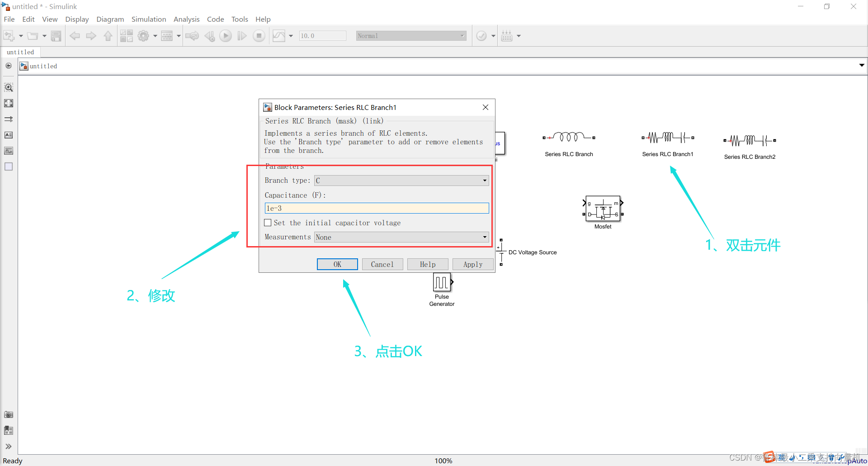Image resolution: width=868 pixels, height=466 pixels.
Task: Click the Sample Time Display palette icon
Action: click(9, 119)
